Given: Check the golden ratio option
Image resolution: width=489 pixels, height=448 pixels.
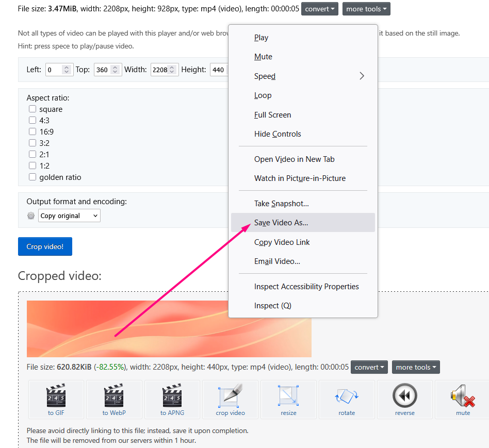Looking at the screenshot, I should 32,177.
